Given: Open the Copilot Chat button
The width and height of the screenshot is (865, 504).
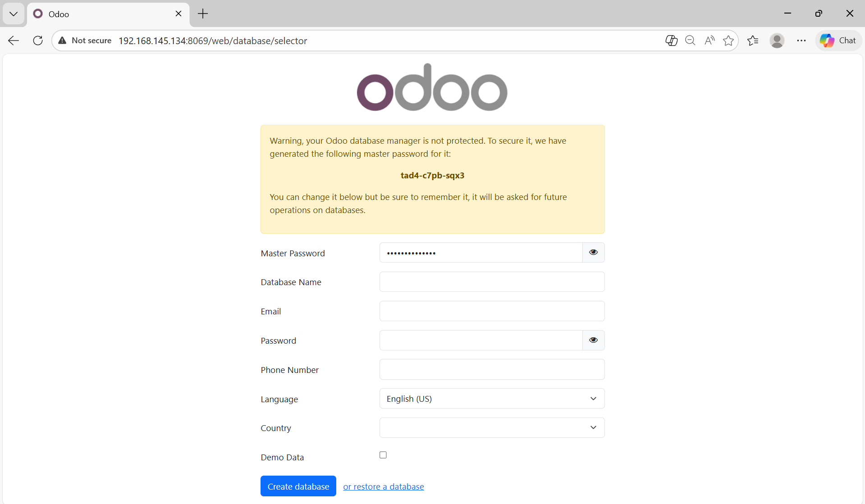Looking at the screenshot, I should 838,41.
